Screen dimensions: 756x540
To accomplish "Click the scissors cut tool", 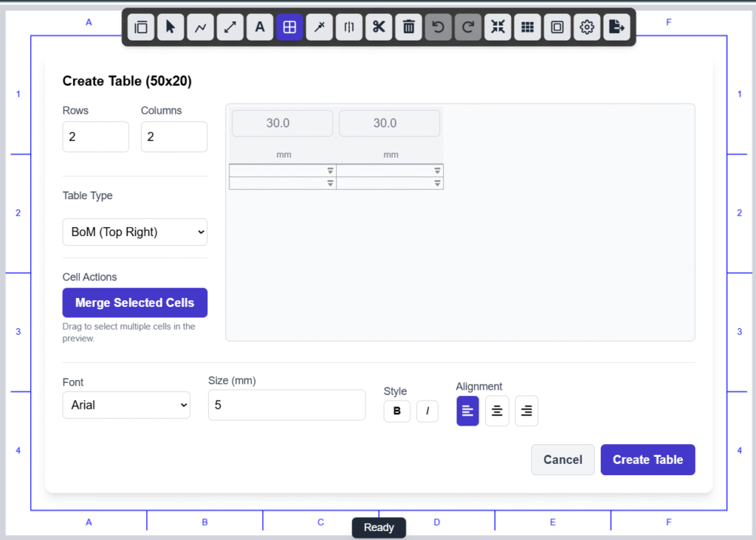I will [378, 27].
